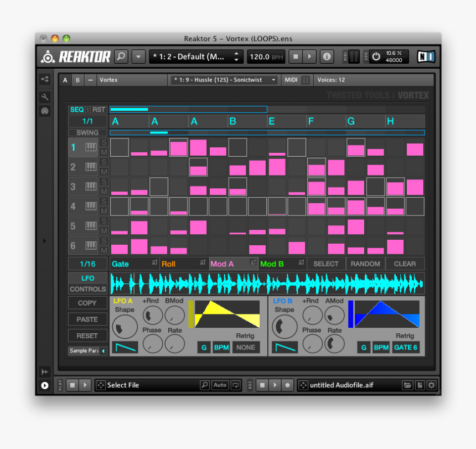476x449 pixels.
Task: Show the CONTROLS page
Action: pos(88,289)
